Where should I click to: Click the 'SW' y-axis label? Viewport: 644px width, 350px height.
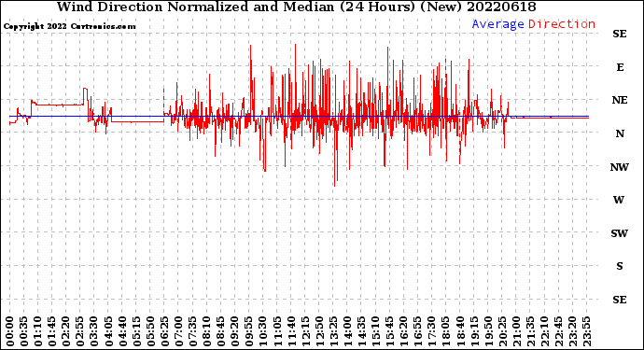point(620,233)
